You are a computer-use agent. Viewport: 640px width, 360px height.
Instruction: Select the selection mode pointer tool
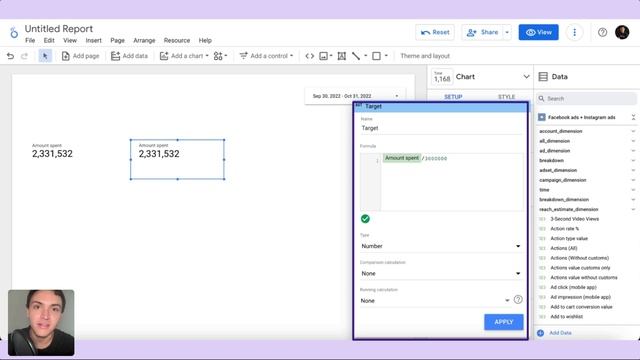pos(45,56)
